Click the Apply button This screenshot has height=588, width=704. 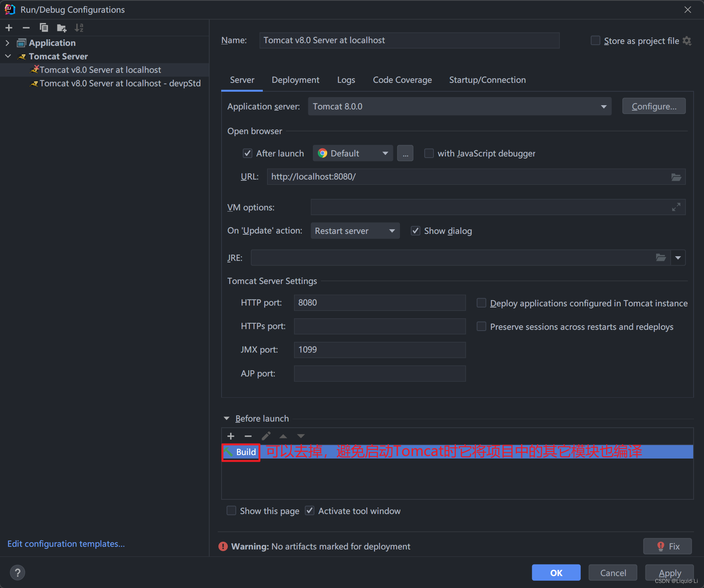[x=669, y=573]
